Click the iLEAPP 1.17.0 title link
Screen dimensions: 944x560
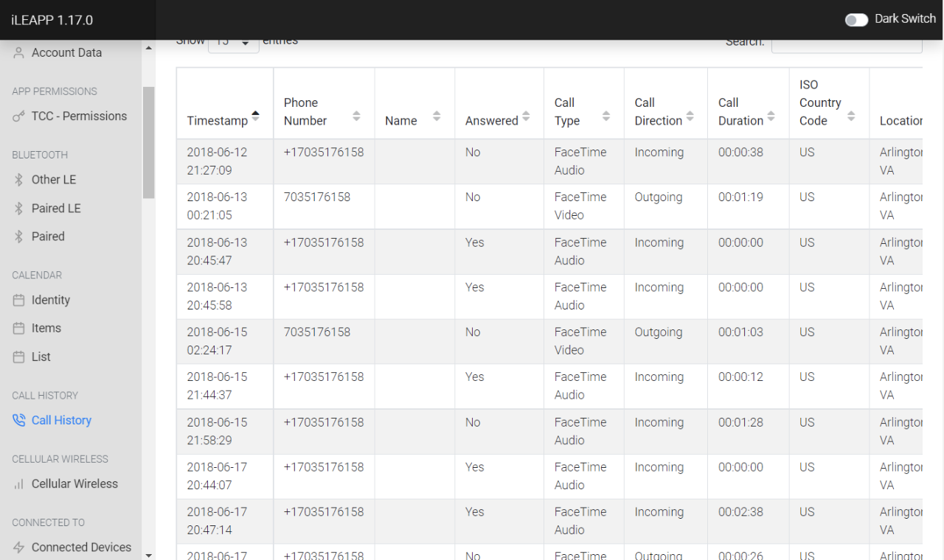(52, 20)
